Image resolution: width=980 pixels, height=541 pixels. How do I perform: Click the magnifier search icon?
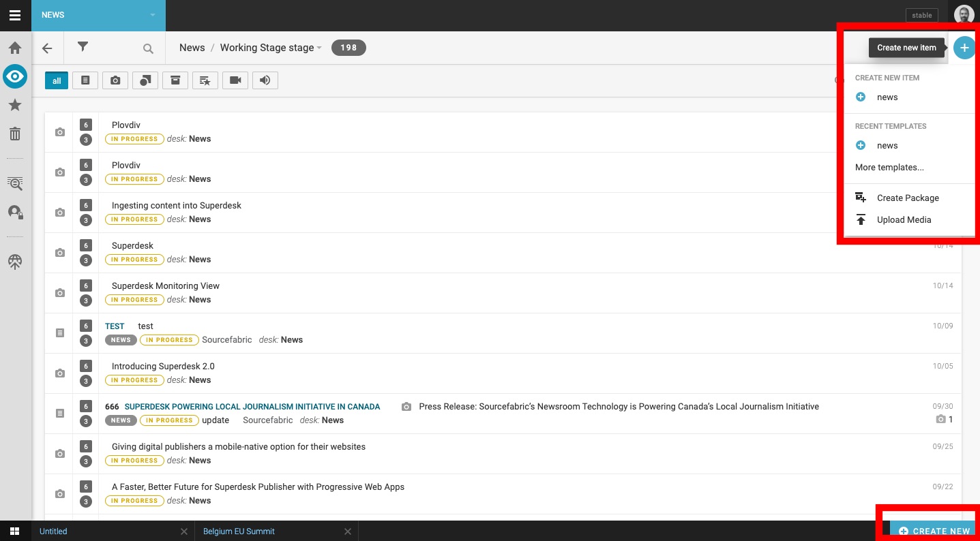148,48
